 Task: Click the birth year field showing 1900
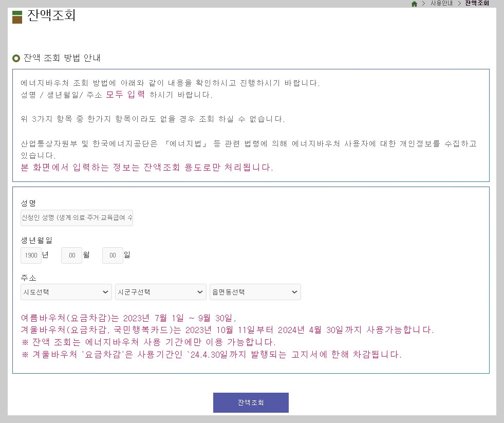[x=31, y=255]
